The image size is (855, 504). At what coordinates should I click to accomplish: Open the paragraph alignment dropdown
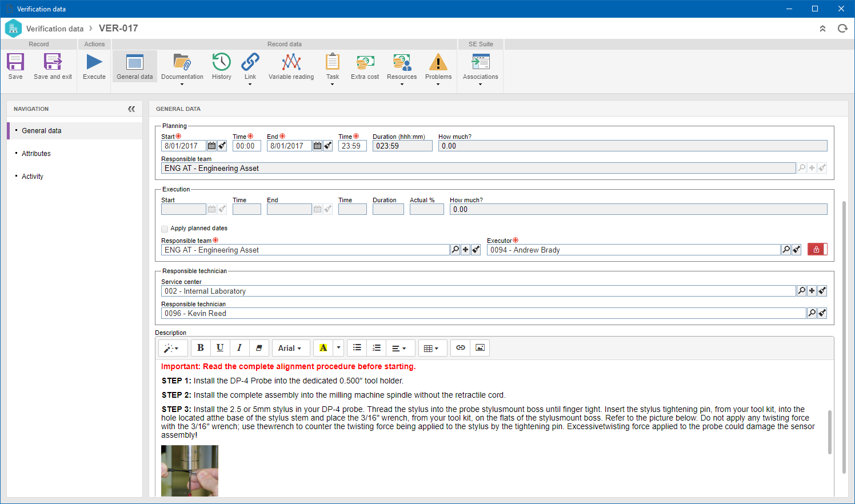point(399,348)
